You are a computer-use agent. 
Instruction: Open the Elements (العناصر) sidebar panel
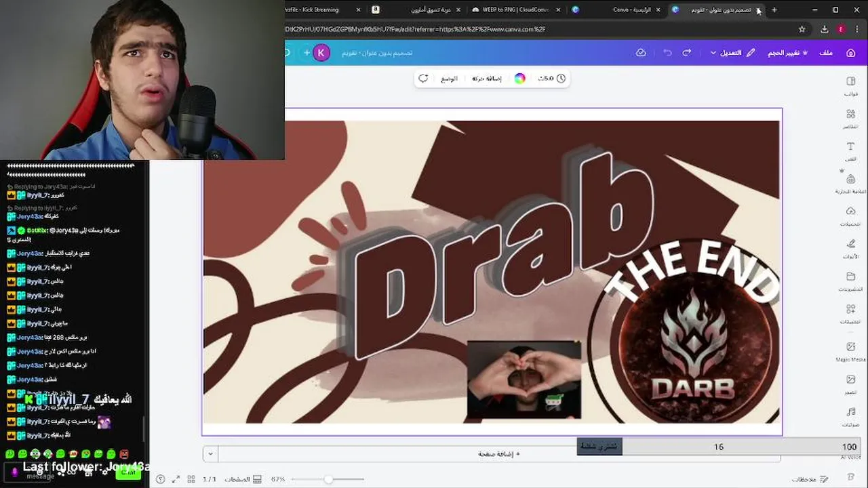tap(851, 119)
